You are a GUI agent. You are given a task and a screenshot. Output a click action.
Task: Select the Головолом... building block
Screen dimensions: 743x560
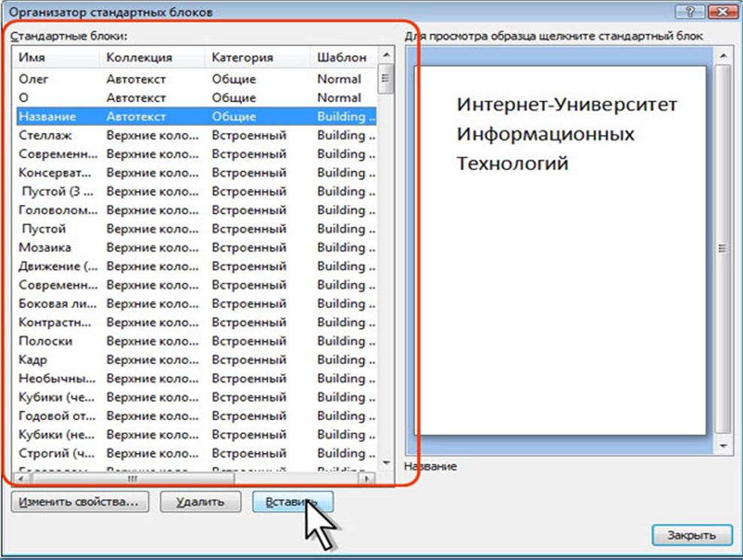click(x=196, y=210)
